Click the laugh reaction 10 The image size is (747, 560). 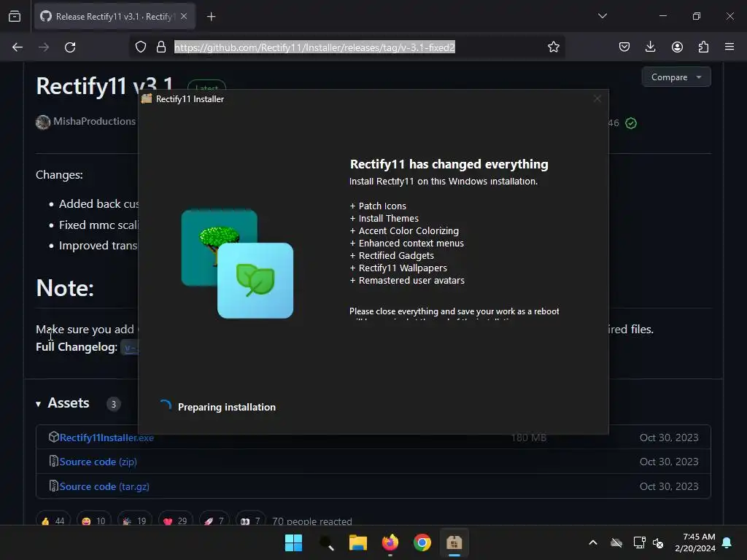click(x=94, y=521)
